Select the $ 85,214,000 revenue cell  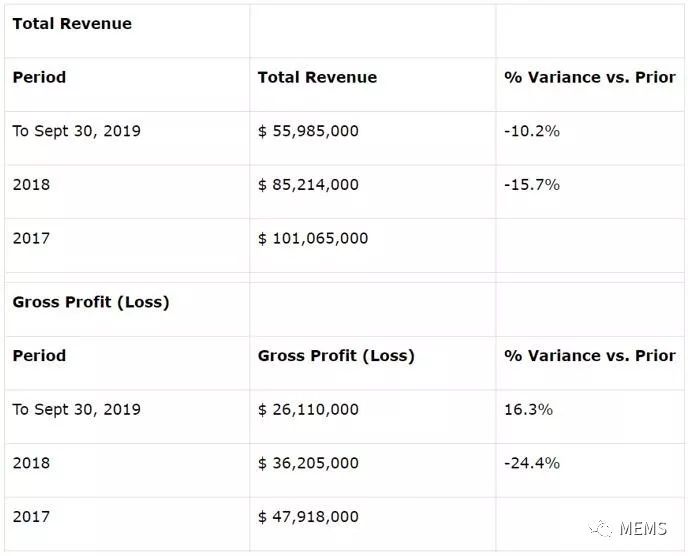click(x=308, y=185)
